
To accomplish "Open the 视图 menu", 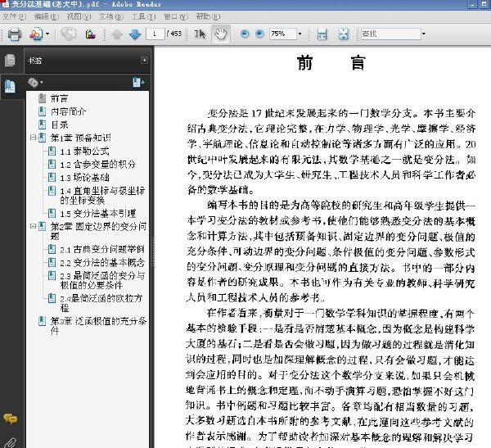I will [x=79, y=16].
